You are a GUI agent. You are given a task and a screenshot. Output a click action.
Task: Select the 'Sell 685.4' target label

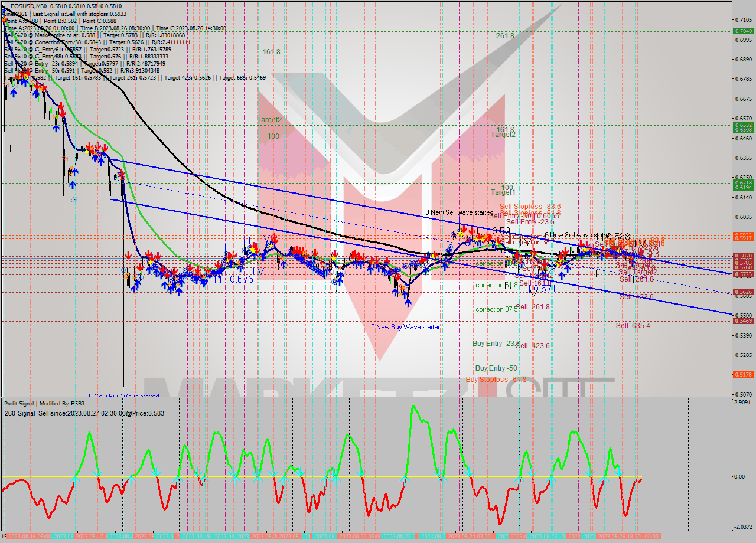coord(634,325)
